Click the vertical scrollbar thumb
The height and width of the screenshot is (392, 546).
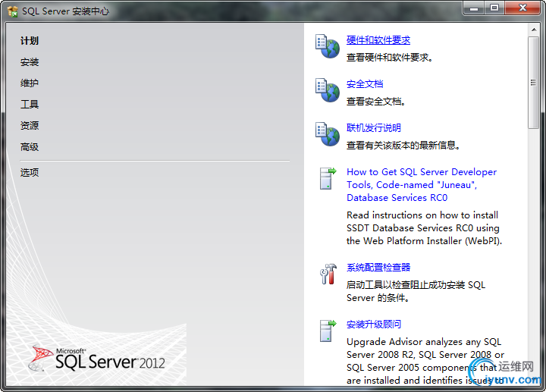(x=533, y=83)
